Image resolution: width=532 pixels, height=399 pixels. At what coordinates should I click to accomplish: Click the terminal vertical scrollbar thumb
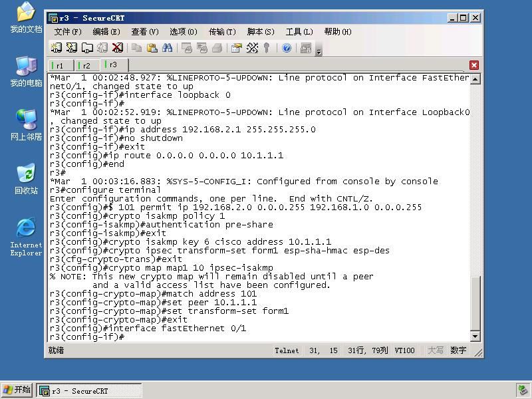475,303
